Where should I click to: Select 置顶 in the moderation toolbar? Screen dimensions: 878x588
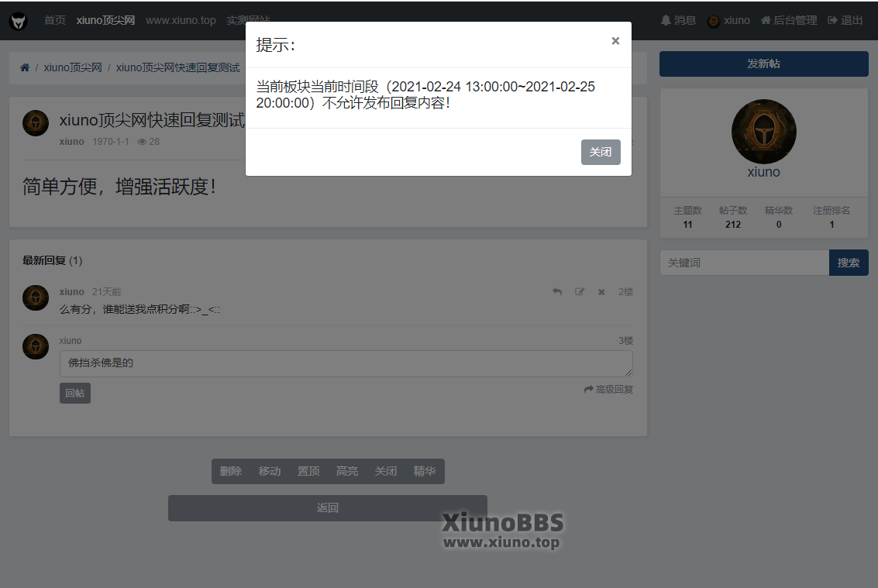coord(308,471)
